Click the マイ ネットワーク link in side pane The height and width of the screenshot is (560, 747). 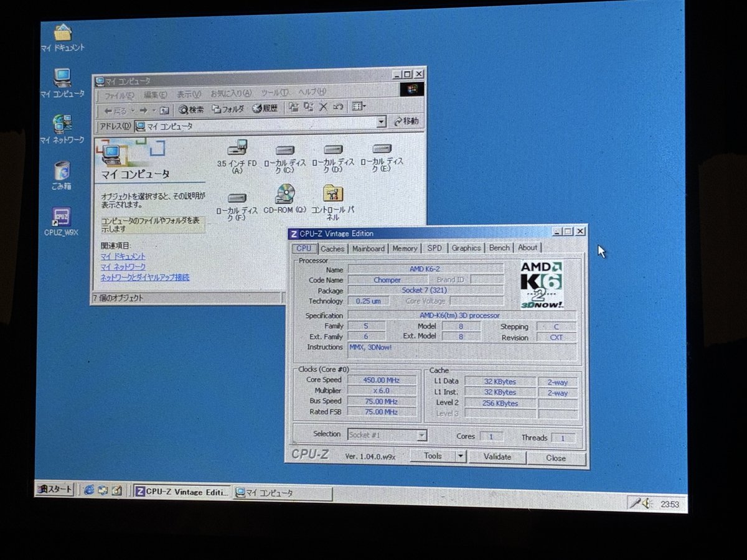pos(123,267)
